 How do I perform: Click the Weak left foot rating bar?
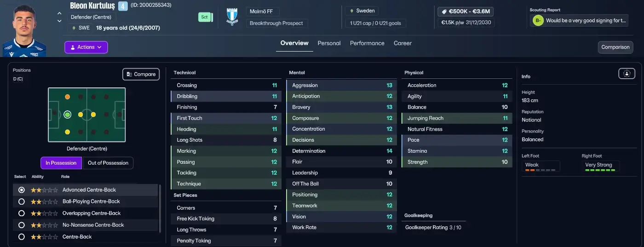(540, 170)
